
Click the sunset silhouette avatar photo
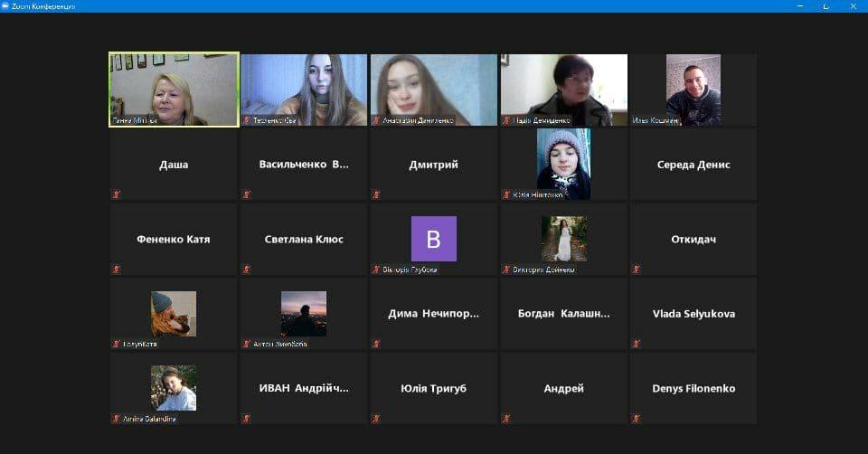coord(304,314)
